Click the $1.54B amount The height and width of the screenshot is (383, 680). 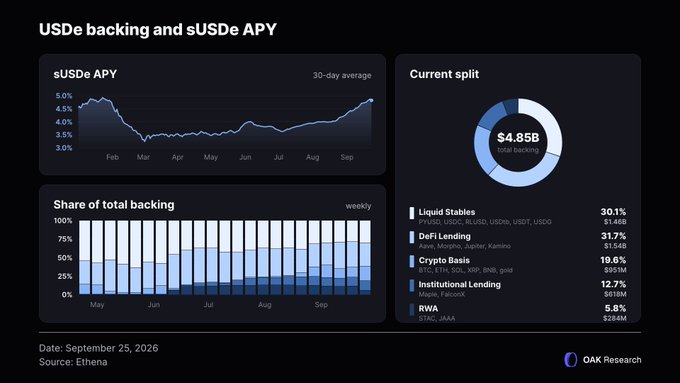[x=615, y=246]
